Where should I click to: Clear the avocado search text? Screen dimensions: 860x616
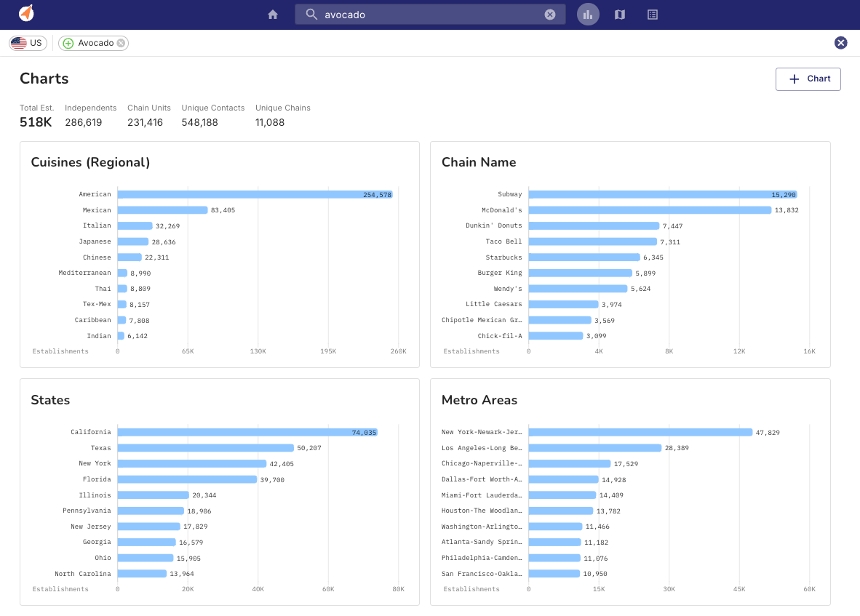[x=549, y=15]
